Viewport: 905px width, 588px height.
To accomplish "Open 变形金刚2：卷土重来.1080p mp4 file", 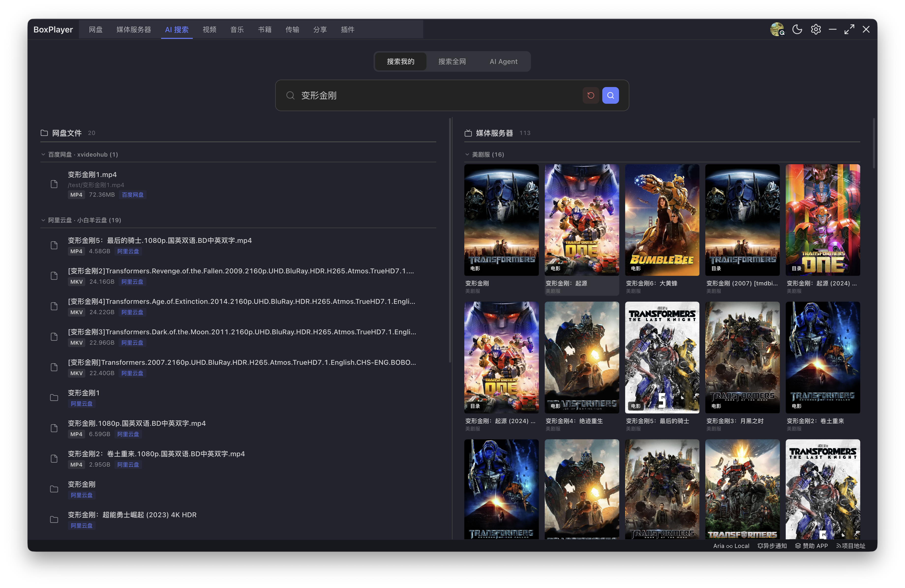I will (156, 454).
